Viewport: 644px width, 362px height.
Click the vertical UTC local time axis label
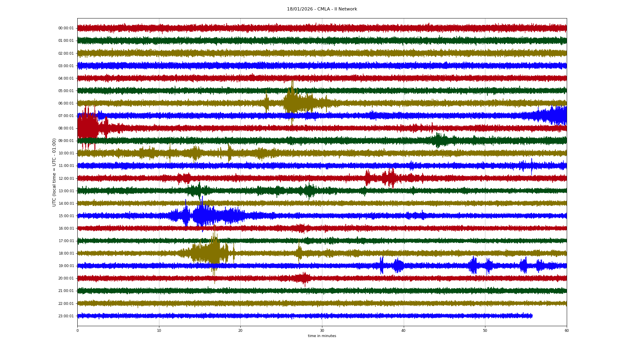tap(54, 172)
